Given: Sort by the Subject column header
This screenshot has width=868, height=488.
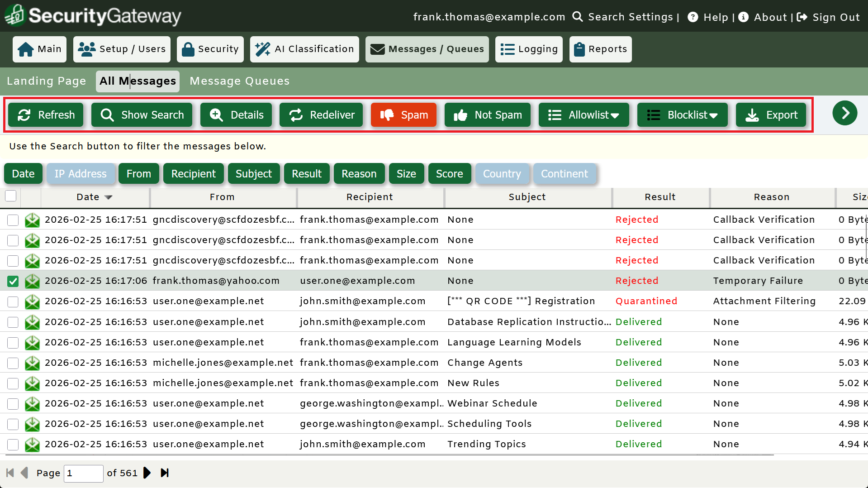Looking at the screenshot, I should 527,197.
